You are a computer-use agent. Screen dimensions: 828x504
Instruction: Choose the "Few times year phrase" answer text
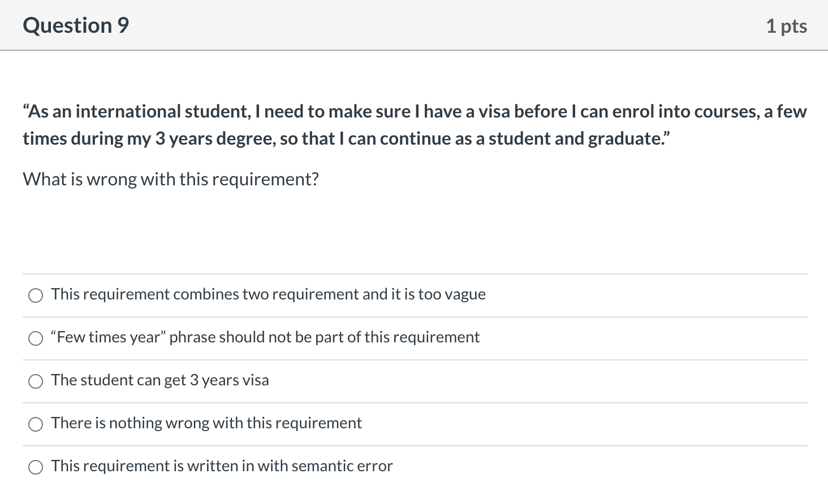[265, 337]
